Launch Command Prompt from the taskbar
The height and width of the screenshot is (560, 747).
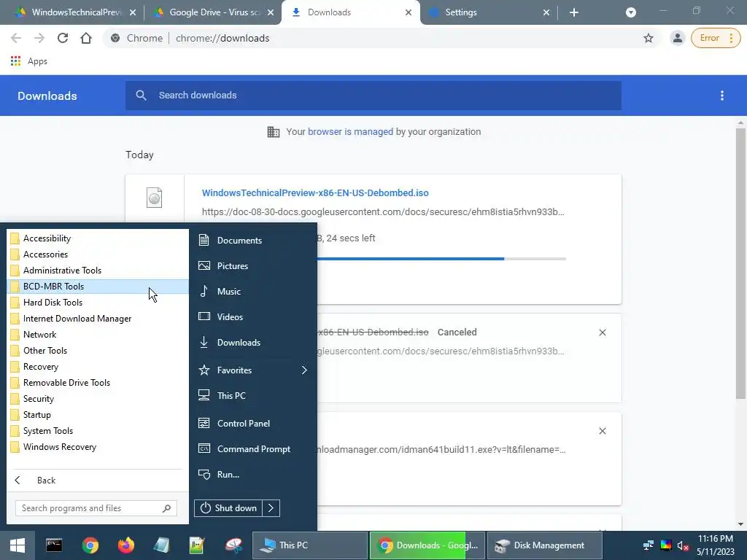(x=54, y=545)
